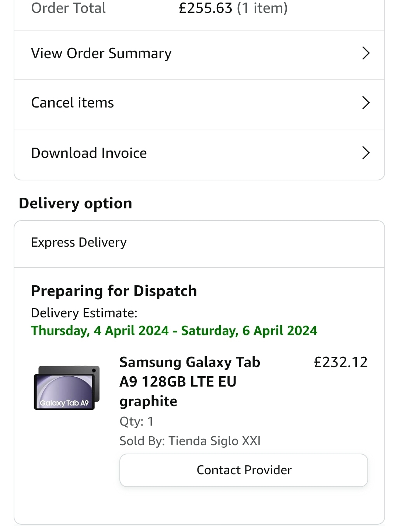The height and width of the screenshot is (532, 398).
Task: Click the Delivery option section heading
Action: pos(76,203)
